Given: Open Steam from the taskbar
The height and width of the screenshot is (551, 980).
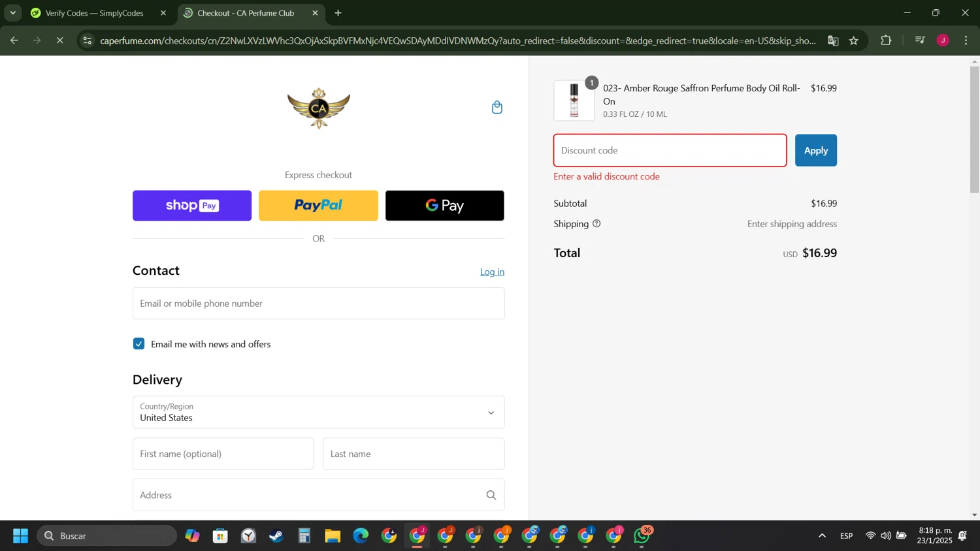Looking at the screenshot, I should (x=276, y=536).
